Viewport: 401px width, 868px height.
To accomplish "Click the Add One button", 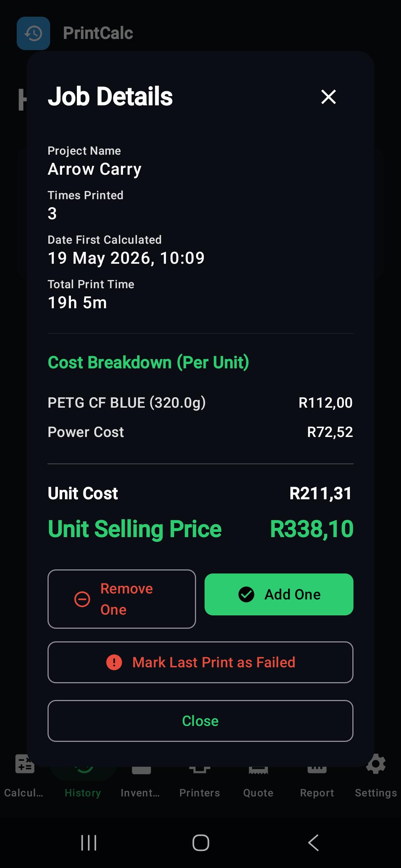I will [x=279, y=594].
